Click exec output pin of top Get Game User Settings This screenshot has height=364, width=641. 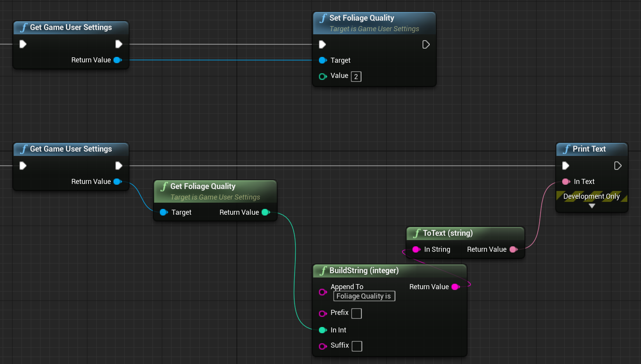[x=119, y=44]
